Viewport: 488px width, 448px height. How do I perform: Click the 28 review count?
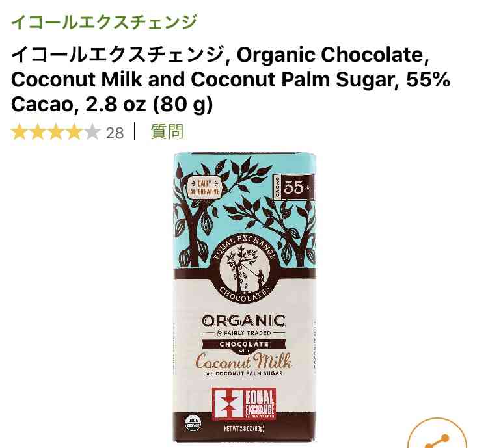115,133
